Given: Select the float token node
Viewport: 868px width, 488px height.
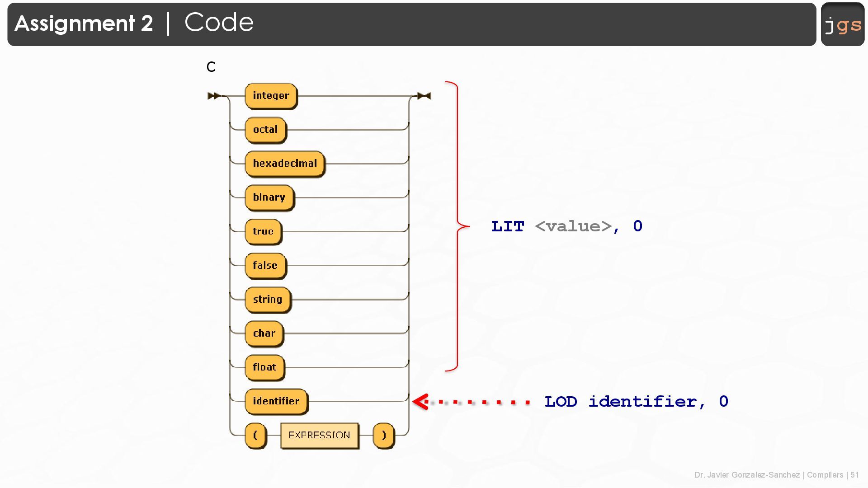Looking at the screenshot, I should [x=264, y=367].
